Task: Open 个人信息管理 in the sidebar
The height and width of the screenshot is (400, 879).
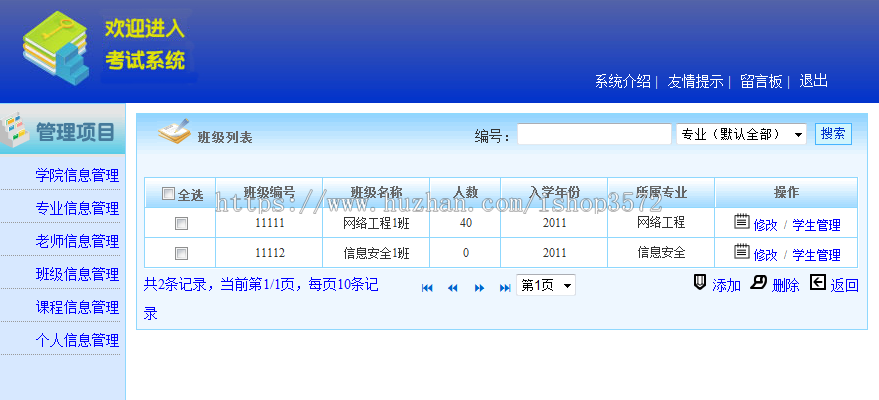Action: coord(77,341)
